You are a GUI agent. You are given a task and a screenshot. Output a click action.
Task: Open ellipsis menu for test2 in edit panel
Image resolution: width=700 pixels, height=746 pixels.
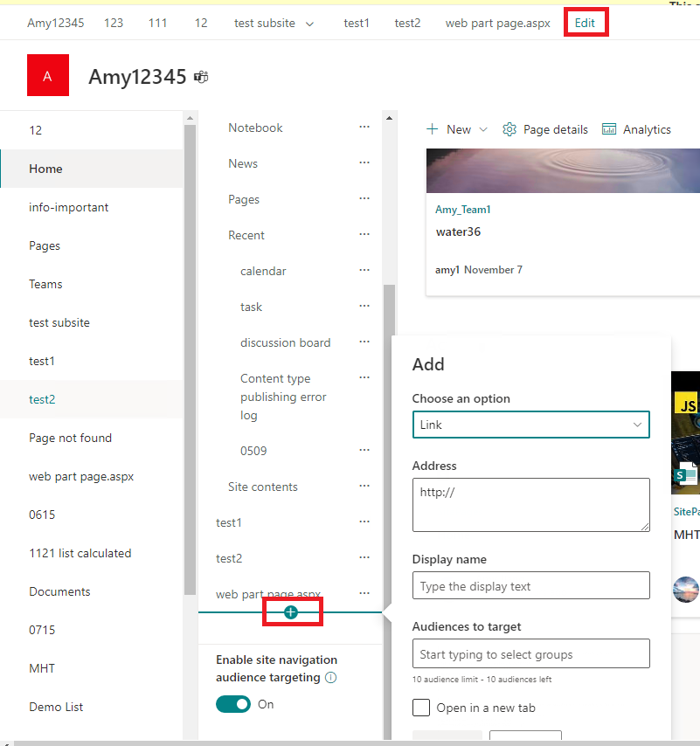pyautogui.click(x=364, y=557)
